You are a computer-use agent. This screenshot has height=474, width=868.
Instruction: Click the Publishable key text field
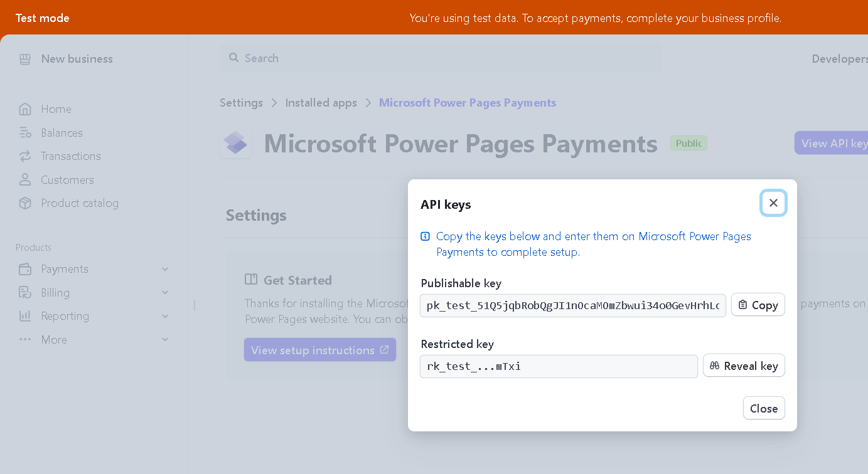(572, 305)
